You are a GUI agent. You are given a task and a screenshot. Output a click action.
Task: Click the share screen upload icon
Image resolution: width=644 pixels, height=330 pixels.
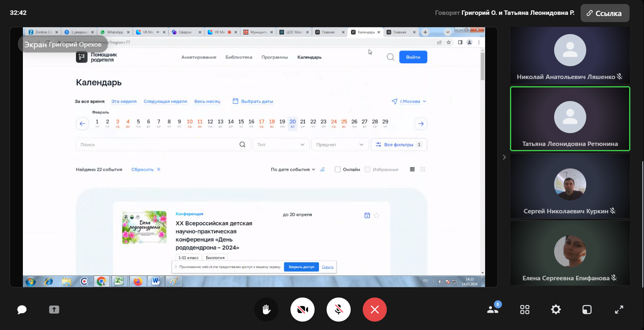coord(54,310)
